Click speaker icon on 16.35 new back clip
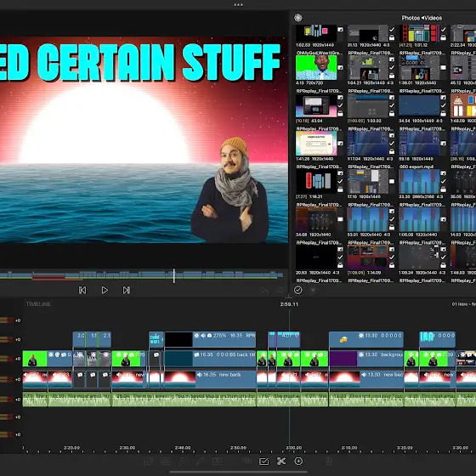476x476 pixels. point(200,375)
